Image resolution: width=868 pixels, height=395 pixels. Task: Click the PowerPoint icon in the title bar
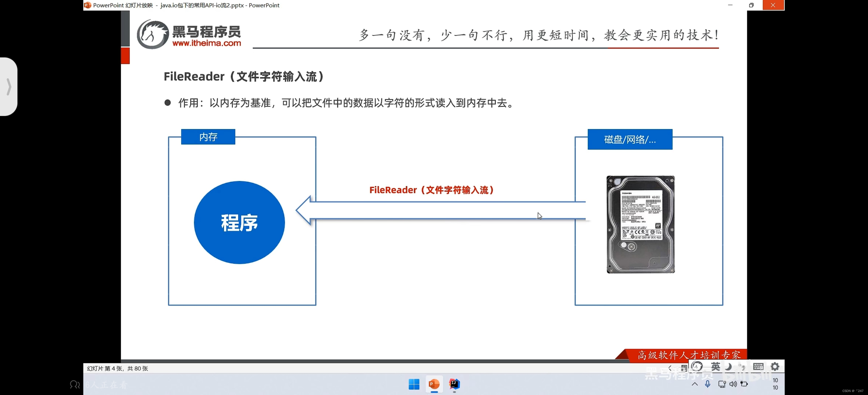88,5
